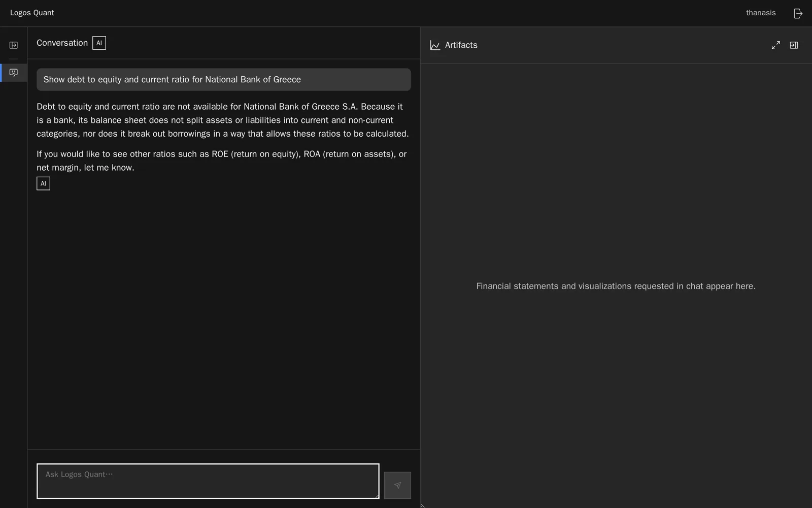Collapse the Artifacts panel with the side icon
Viewport: 812px width, 508px height.
pos(794,45)
